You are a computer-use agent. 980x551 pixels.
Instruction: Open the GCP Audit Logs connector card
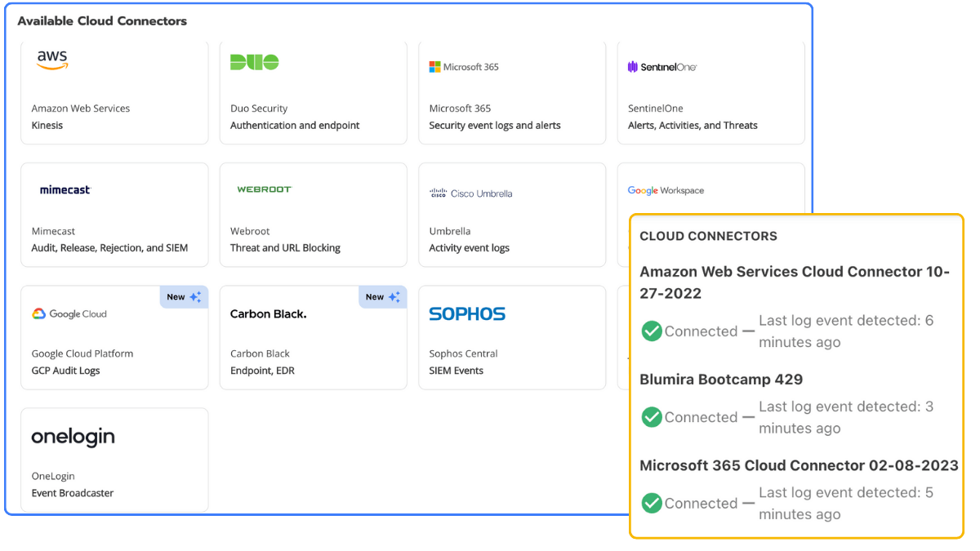coord(114,337)
